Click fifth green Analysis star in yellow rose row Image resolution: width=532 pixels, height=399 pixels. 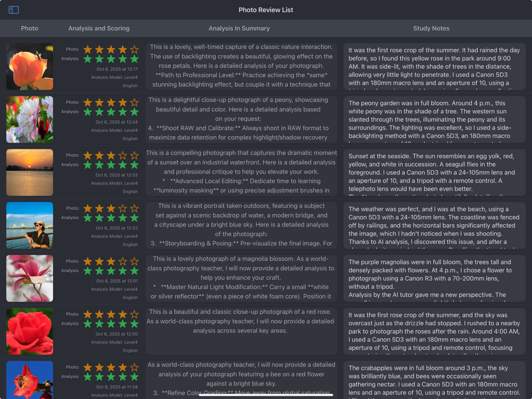[x=135, y=59]
